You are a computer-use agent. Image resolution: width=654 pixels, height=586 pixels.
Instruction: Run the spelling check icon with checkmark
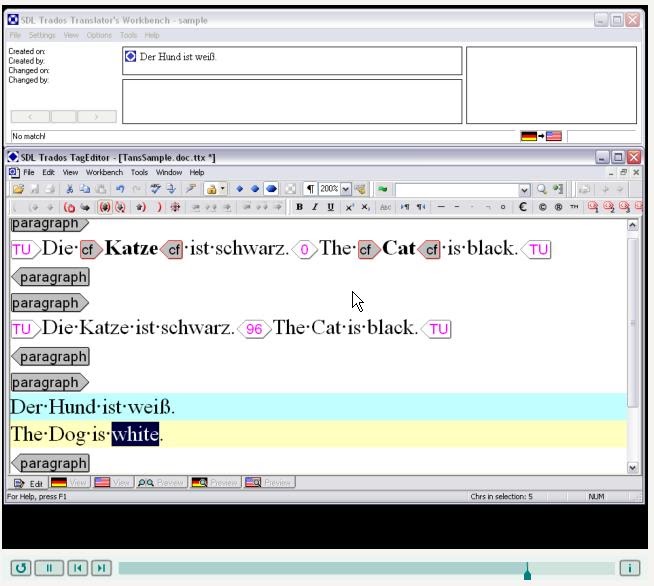pyautogui.click(x=155, y=189)
